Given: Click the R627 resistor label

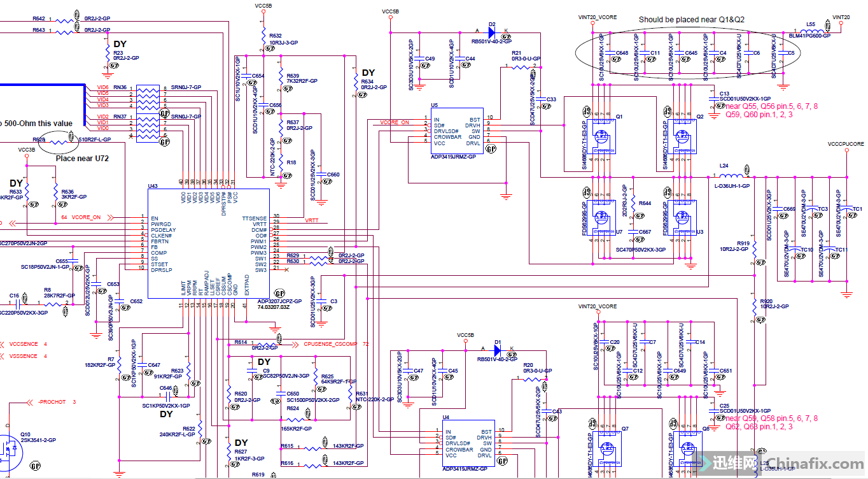Looking at the screenshot, I should point(241,452).
